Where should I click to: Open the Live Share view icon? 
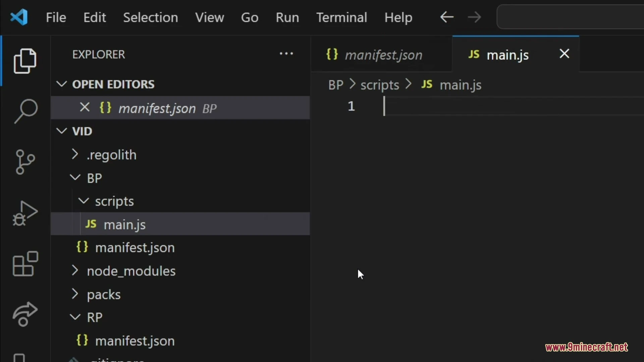click(x=25, y=314)
